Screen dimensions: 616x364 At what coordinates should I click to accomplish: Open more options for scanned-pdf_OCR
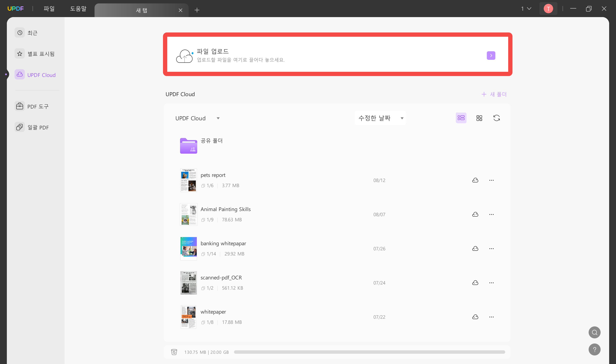pos(491,283)
